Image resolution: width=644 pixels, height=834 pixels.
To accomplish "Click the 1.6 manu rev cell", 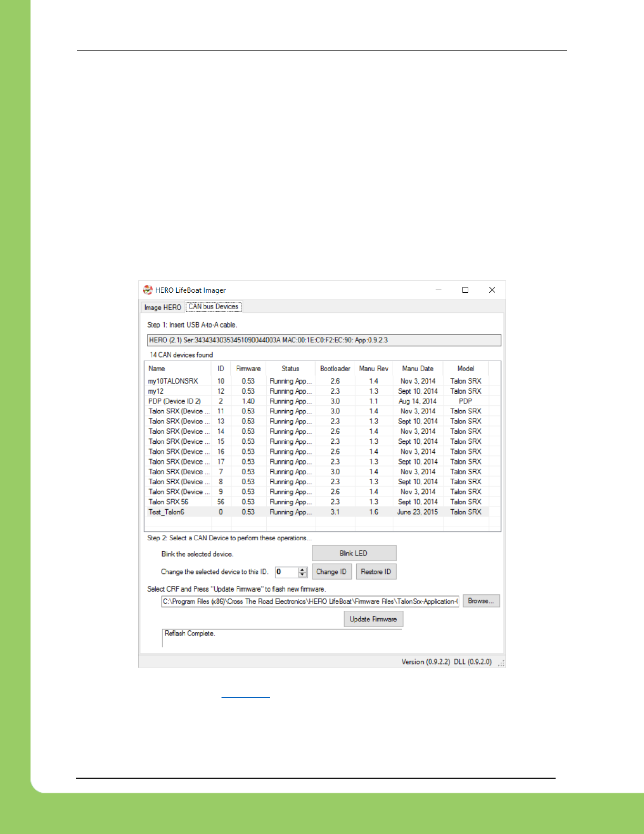I will point(374,512).
